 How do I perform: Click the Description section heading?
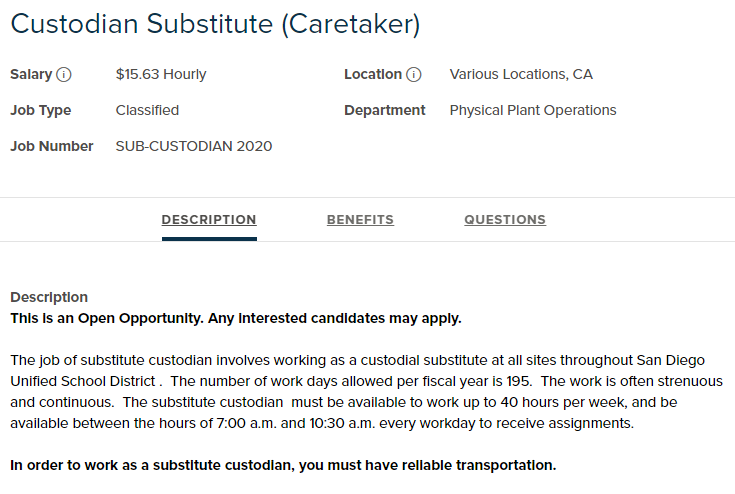(49, 297)
